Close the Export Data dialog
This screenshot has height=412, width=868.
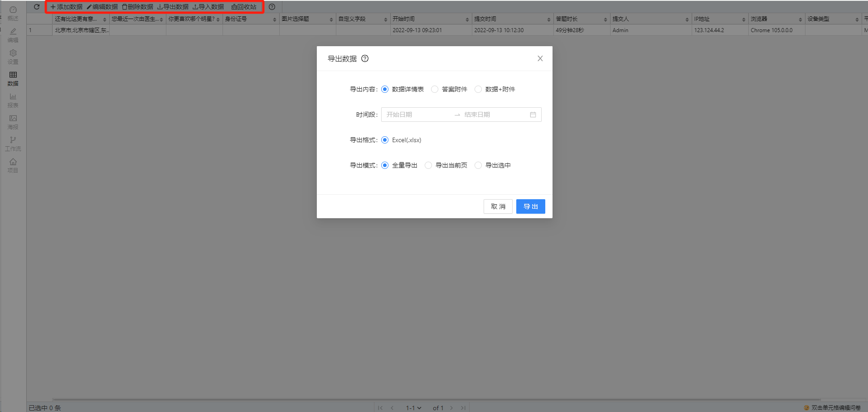tap(540, 58)
